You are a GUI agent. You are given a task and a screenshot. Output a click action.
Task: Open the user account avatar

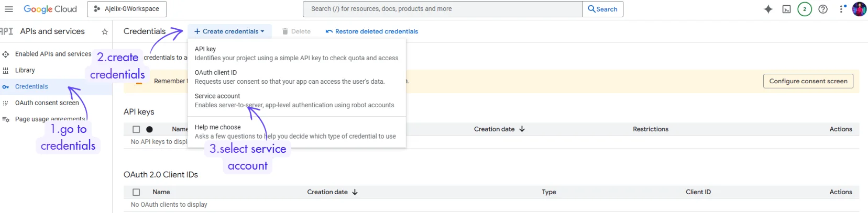click(859, 9)
